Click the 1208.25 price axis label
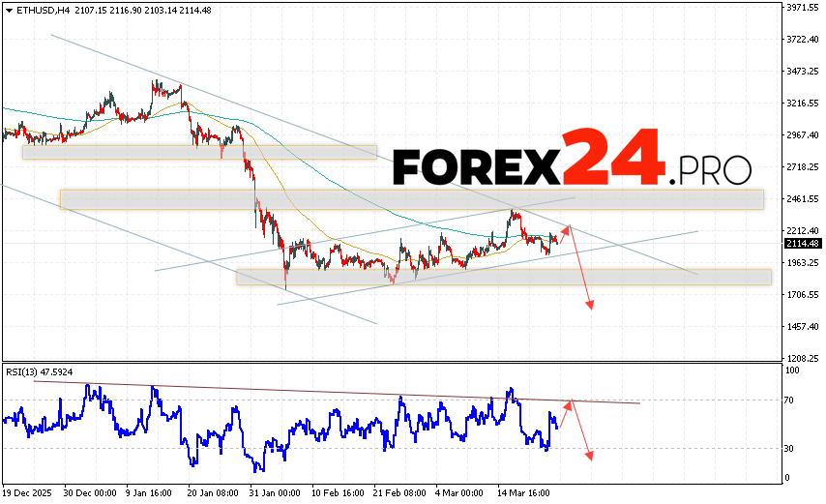826x504 pixels. point(803,358)
